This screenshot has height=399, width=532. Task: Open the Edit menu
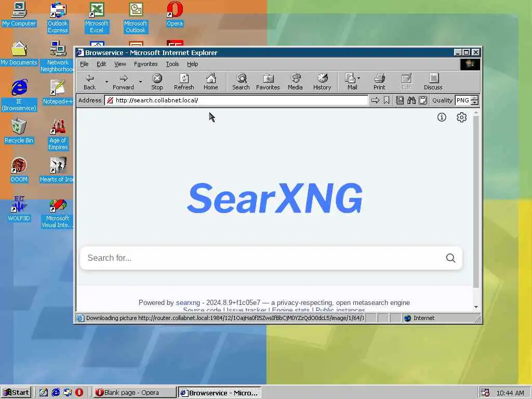click(101, 64)
